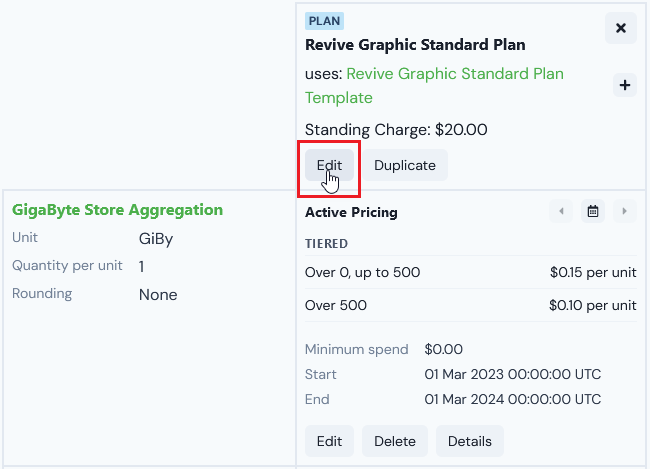
Task: Open the GigaByte Store Aggregation link
Action: coord(117,210)
